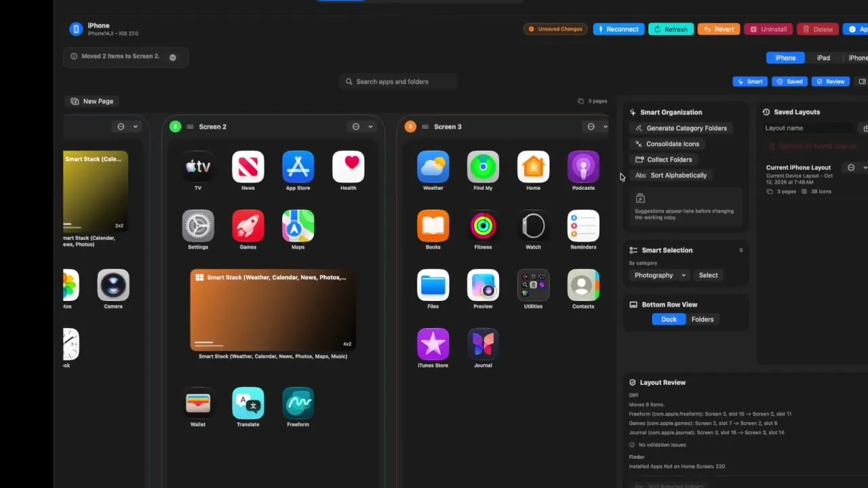Open the App Store app icon

pyautogui.click(x=298, y=167)
